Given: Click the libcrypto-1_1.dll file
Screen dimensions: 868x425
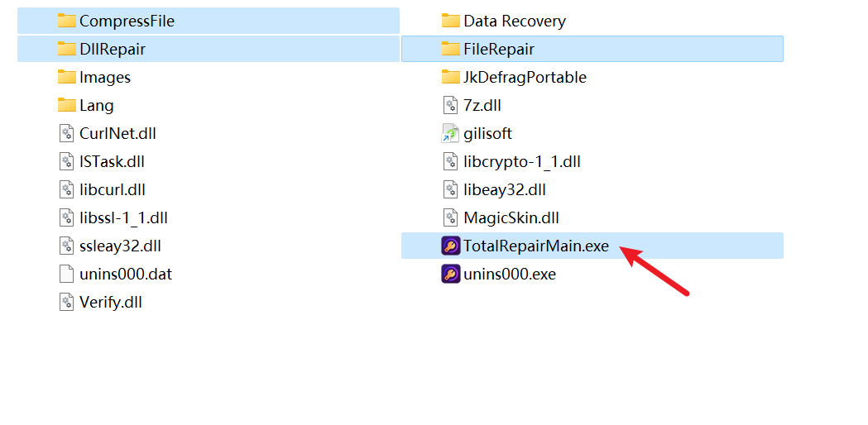Looking at the screenshot, I should (x=592, y=161).
